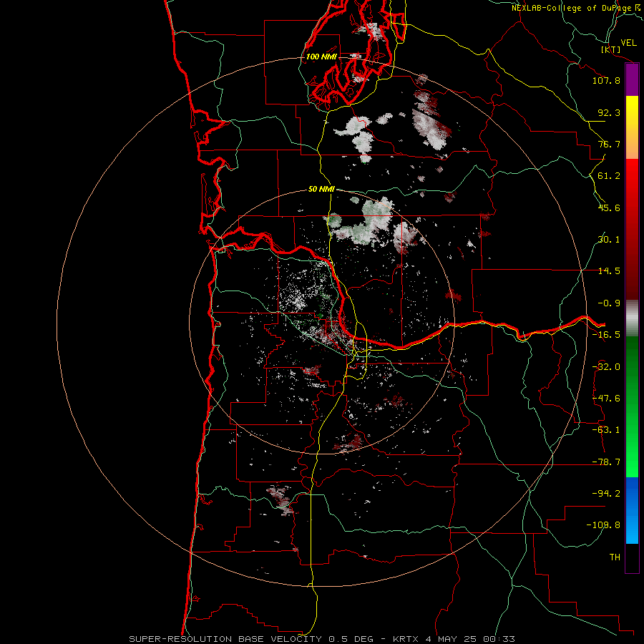Click the 14.5 velocity scale value

pos(609,271)
